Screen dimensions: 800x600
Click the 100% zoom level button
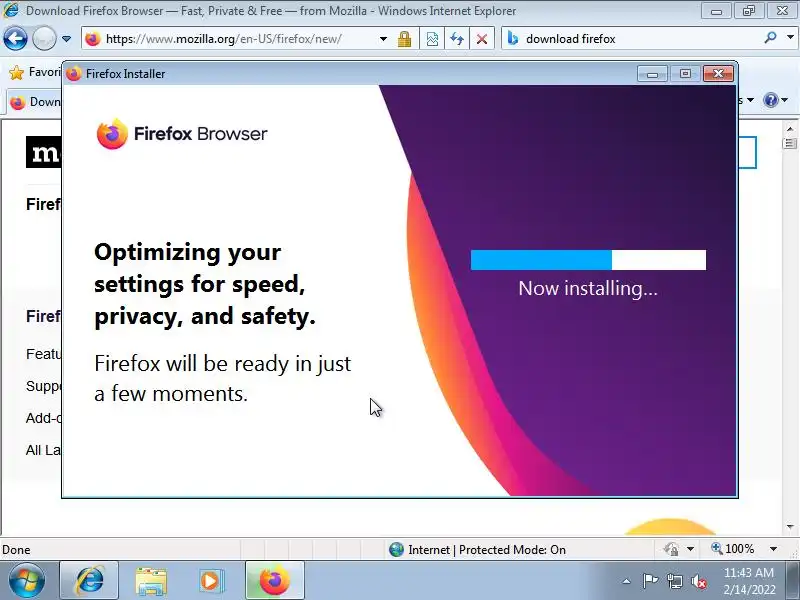[733, 549]
